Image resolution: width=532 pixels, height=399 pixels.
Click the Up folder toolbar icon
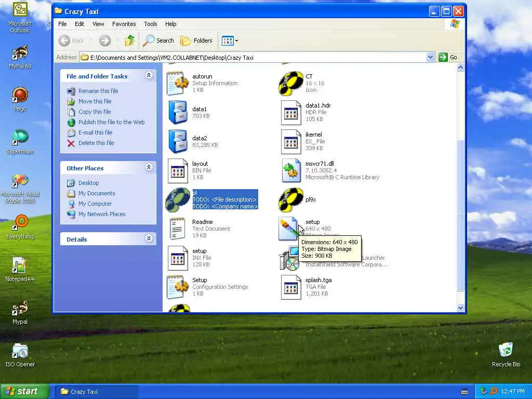click(x=129, y=41)
